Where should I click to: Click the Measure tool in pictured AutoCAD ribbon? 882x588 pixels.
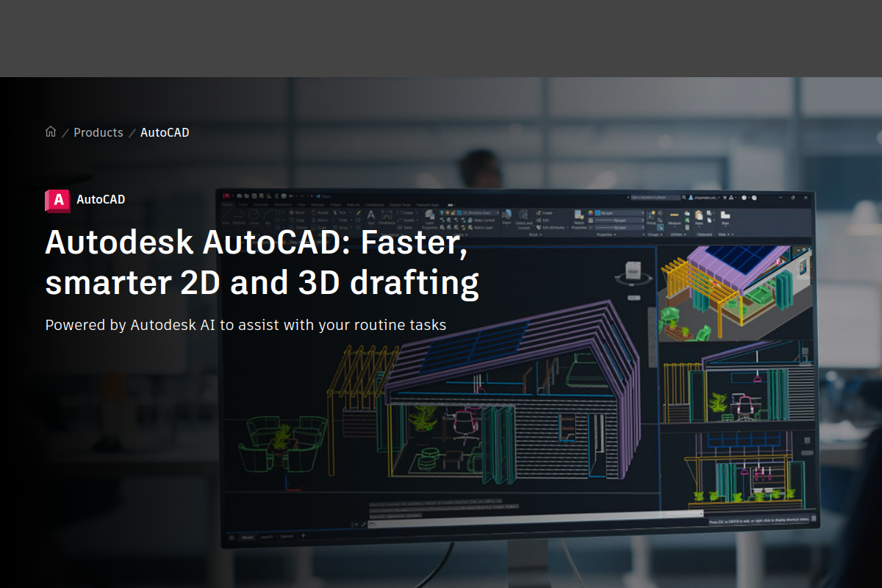[x=675, y=218]
